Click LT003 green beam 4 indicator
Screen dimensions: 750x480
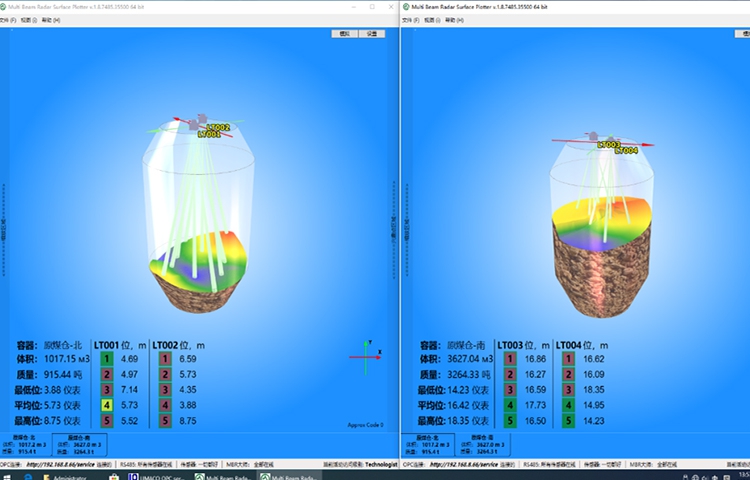[509, 406]
